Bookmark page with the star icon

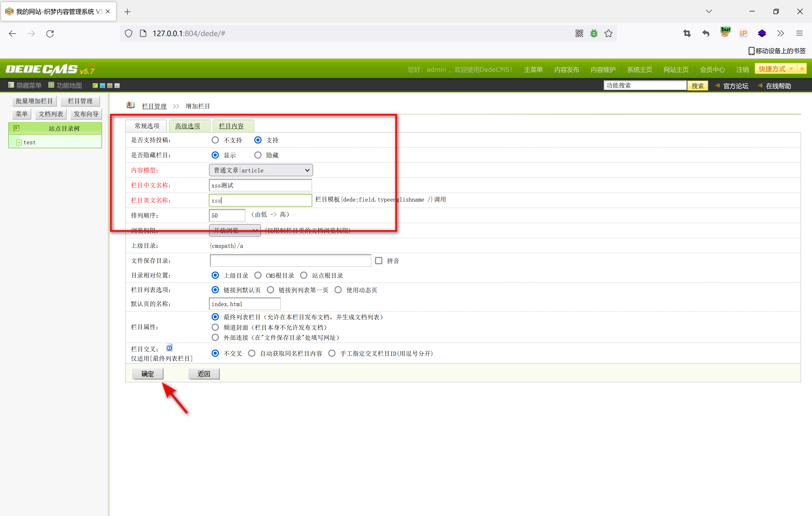pos(608,33)
